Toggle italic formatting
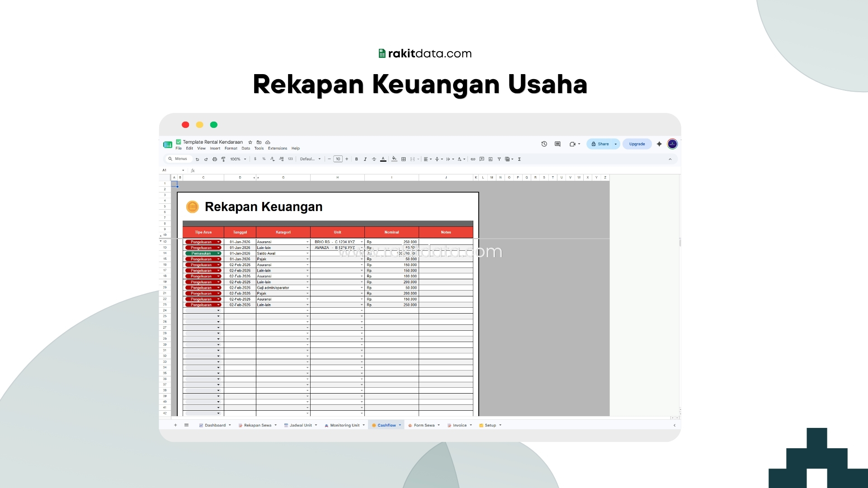This screenshot has height=488, width=868. pos(365,159)
